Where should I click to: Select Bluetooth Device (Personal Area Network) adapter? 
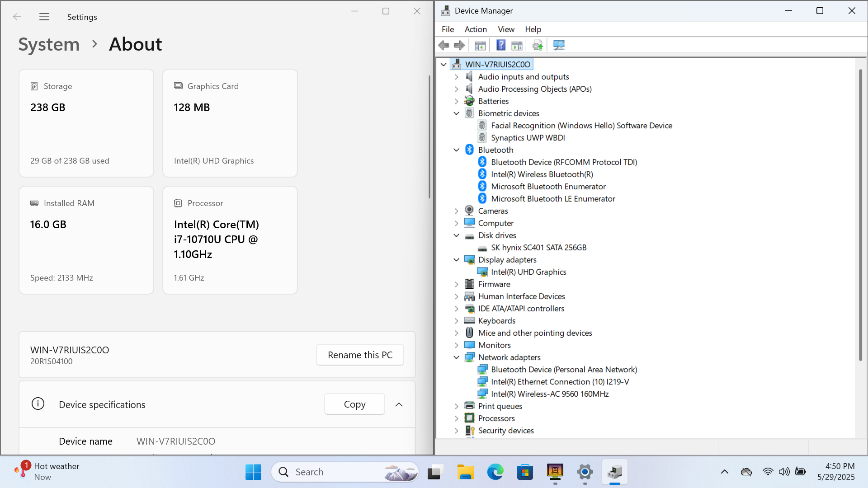[564, 370]
